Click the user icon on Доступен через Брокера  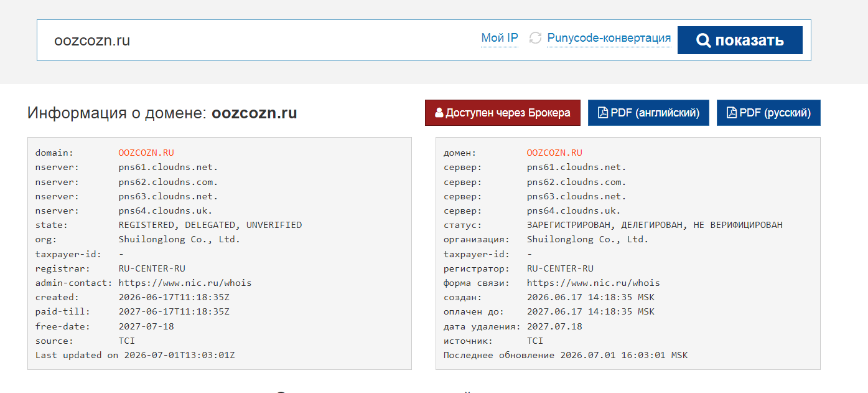point(439,113)
